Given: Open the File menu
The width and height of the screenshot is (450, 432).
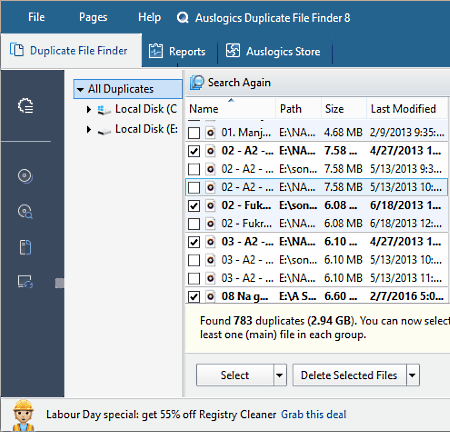Looking at the screenshot, I should point(36,17).
